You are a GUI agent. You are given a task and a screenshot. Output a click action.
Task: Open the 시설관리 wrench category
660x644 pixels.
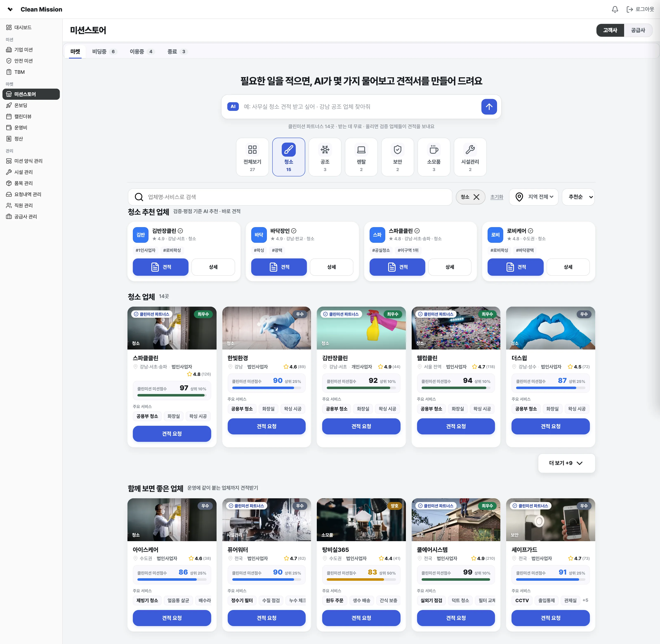[x=470, y=157]
